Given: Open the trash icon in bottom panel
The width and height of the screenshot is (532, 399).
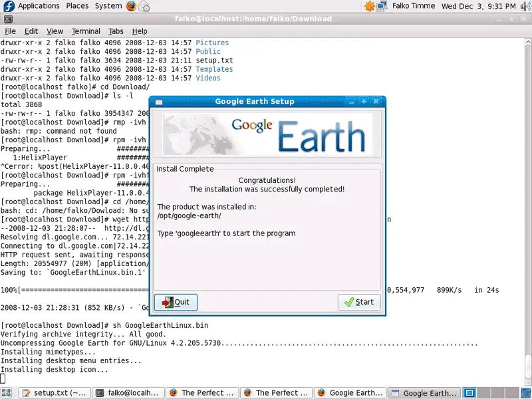Looking at the screenshot, I should 525,393.
